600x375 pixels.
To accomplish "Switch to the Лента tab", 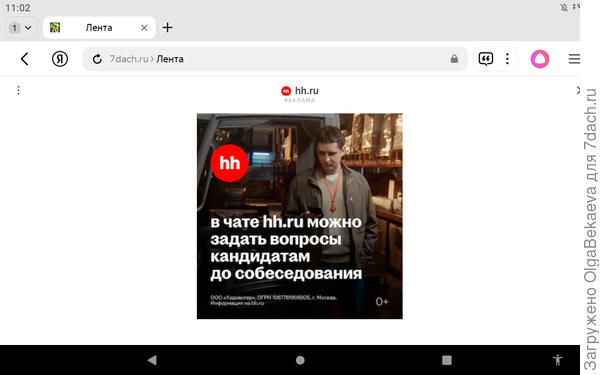I will click(99, 28).
